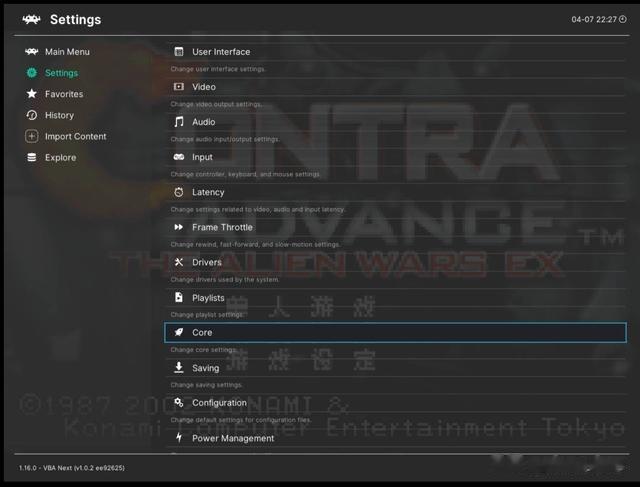Viewport: 640px width, 487px height.
Task: Click the Settings page title text
Action: point(76,20)
